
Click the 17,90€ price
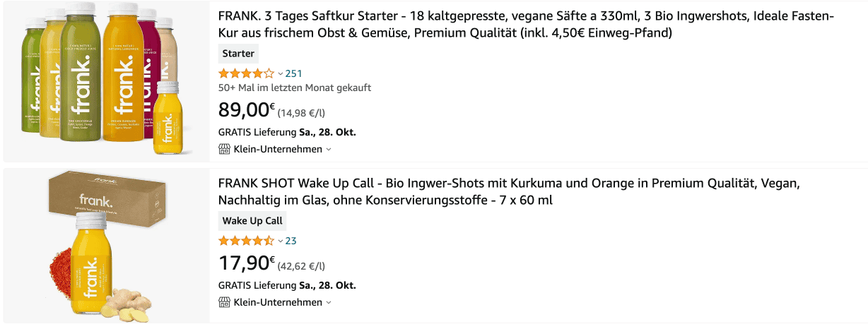(x=247, y=264)
